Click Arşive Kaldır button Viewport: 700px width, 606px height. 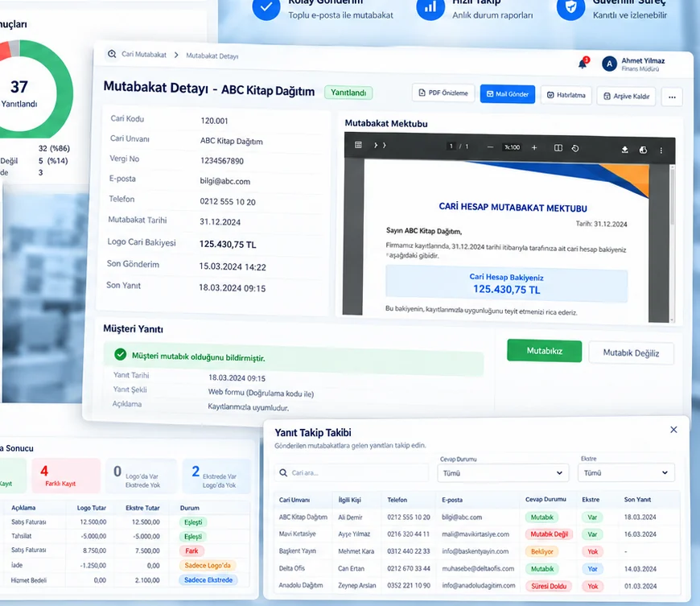pyautogui.click(x=626, y=96)
